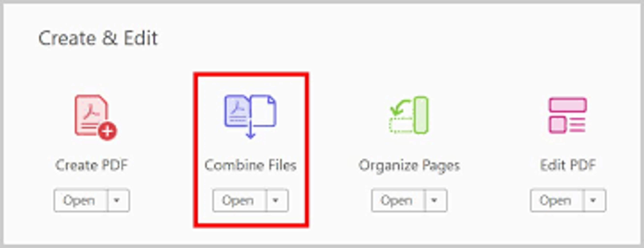Screen dimensions: 644x248
Task: Select the Combine Files icon
Action: pos(250,117)
